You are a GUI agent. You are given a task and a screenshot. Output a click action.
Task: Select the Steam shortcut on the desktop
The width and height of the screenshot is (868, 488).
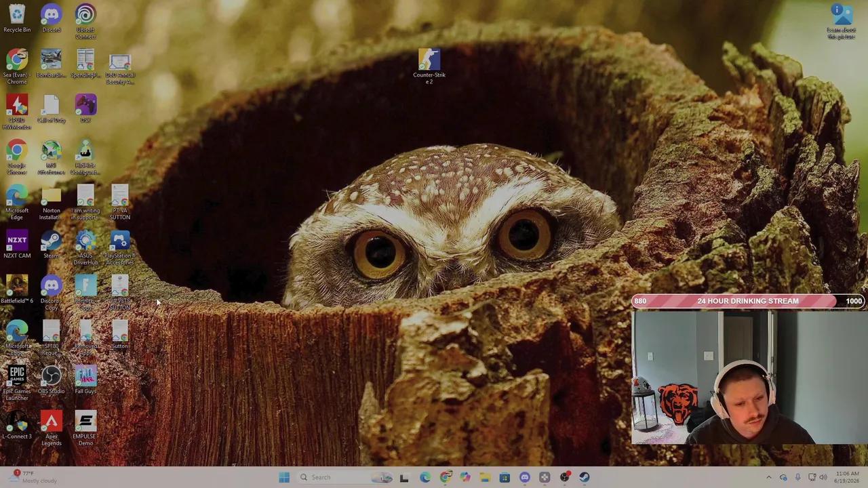click(52, 245)
